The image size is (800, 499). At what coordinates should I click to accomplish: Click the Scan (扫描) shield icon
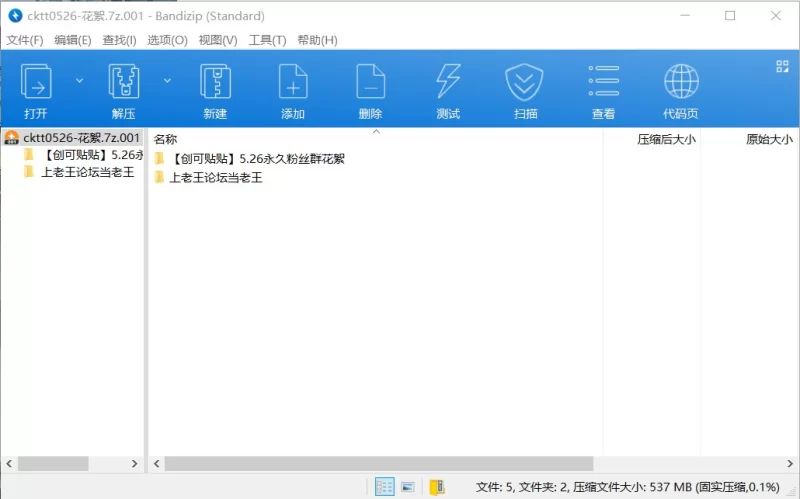tap(524, 82)
